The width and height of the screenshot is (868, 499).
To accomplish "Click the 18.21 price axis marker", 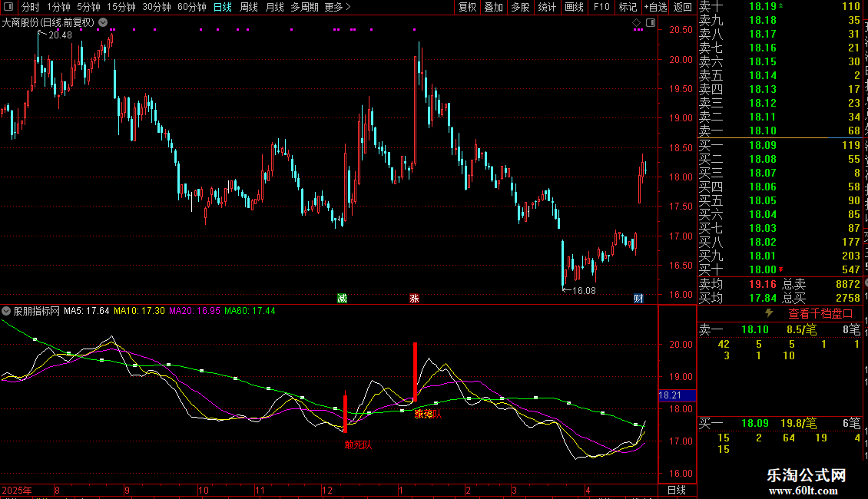I will point(677,395).
